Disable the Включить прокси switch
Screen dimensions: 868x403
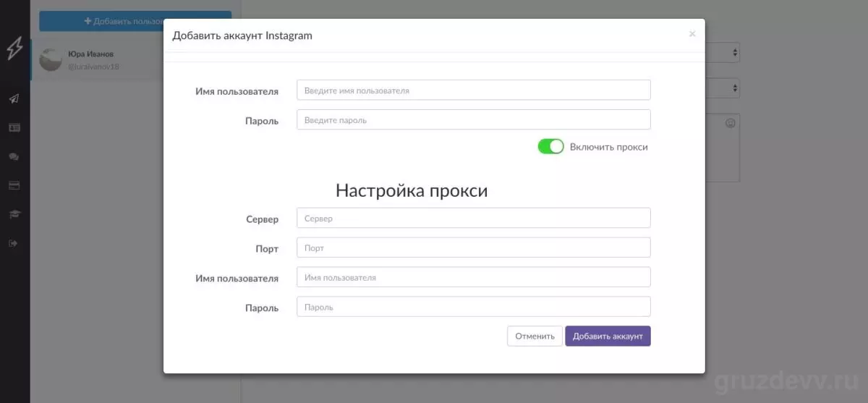(x=550, y=146)
